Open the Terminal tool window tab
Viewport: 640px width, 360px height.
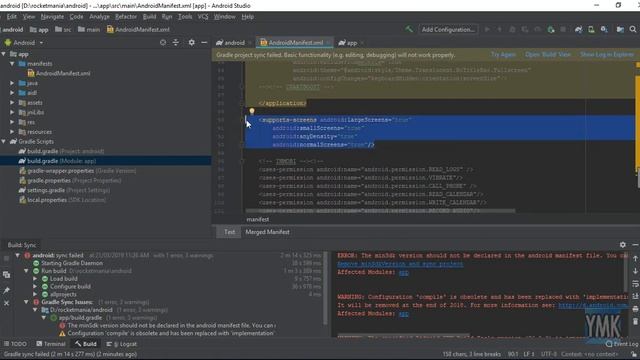(x=51, y=344)
